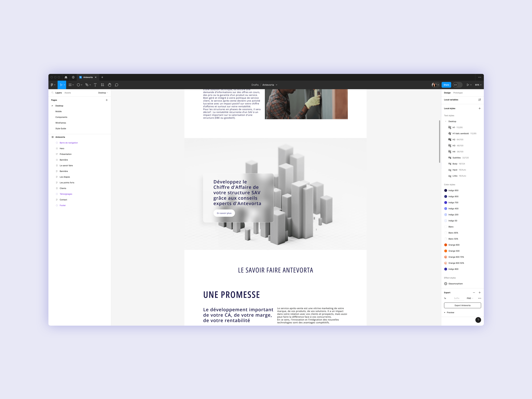Screen dimensions: 532x399
Task: Select the Ellipse shape tool
Action: [x=78, y=85]
